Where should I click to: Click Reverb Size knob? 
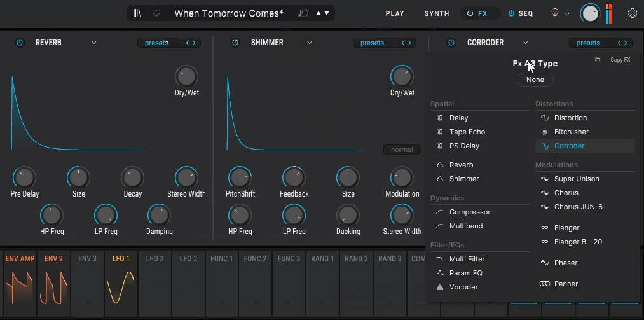78,178
